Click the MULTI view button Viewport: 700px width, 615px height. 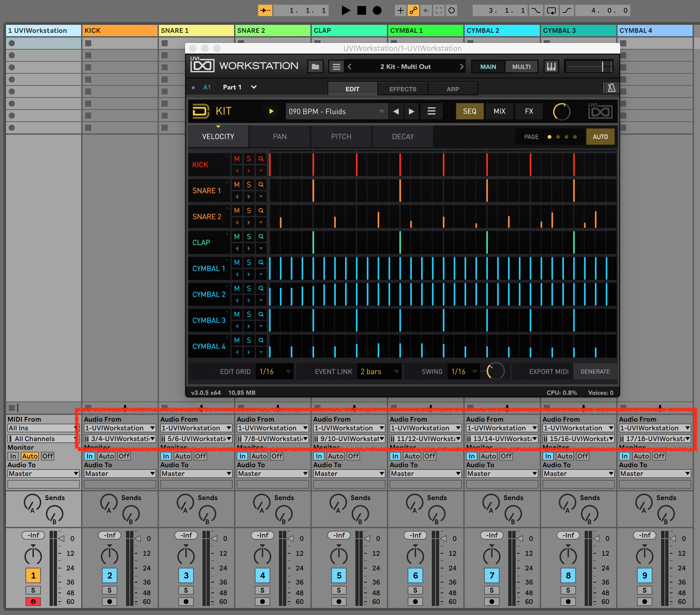click(521, 67)
